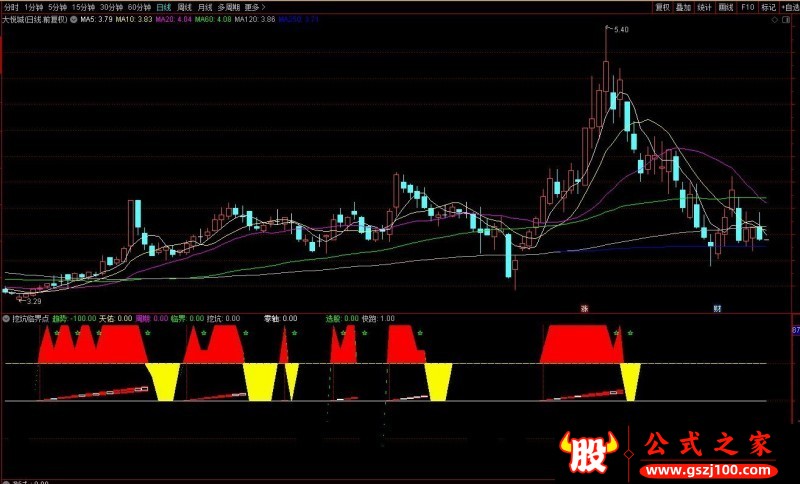
Task: Click the purple MA20: 4.04 label
Action: [173, 20]
